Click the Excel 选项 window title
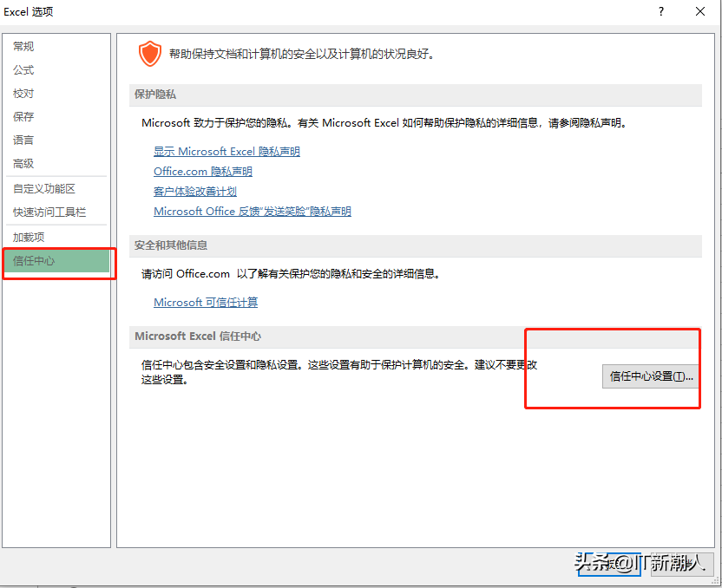 click(x=29, y=11)
